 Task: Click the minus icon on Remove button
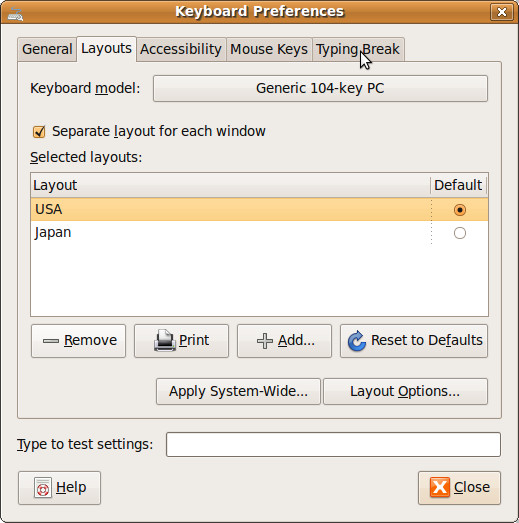coord(51,341)
